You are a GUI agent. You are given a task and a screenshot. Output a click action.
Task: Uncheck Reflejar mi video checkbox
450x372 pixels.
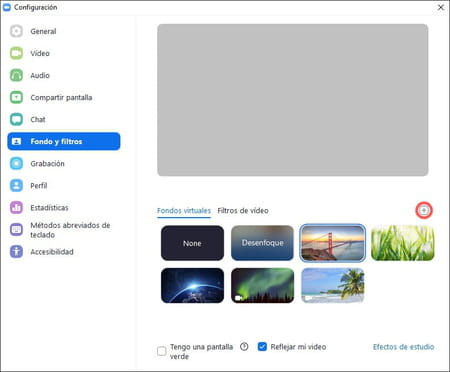[x=262, y=347]
